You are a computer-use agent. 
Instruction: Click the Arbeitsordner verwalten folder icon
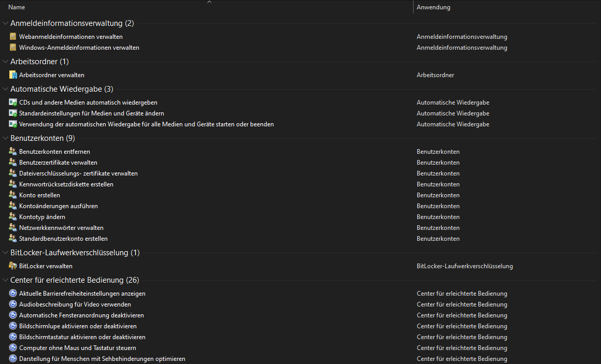click(13, 75)
